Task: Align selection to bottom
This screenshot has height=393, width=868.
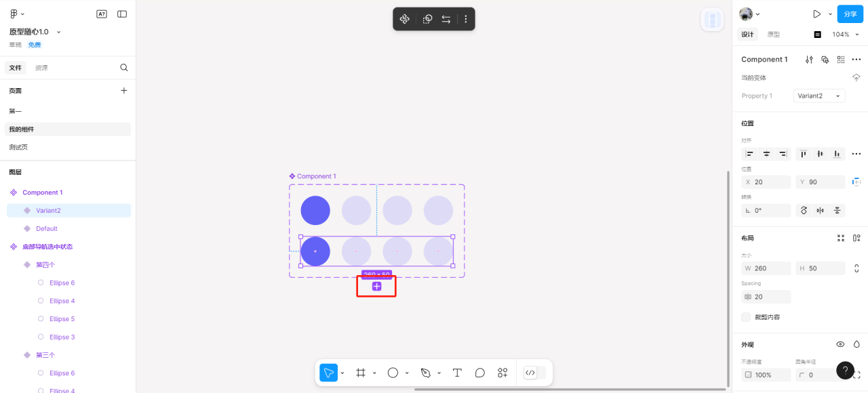Action: click(837, 154)
